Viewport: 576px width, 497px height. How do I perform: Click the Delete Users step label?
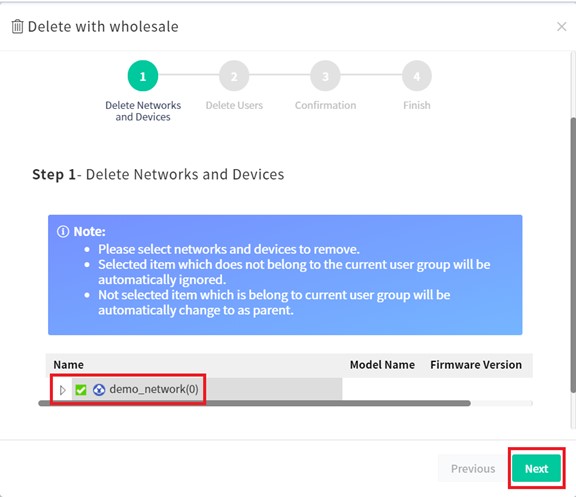[x=234, y=105]
